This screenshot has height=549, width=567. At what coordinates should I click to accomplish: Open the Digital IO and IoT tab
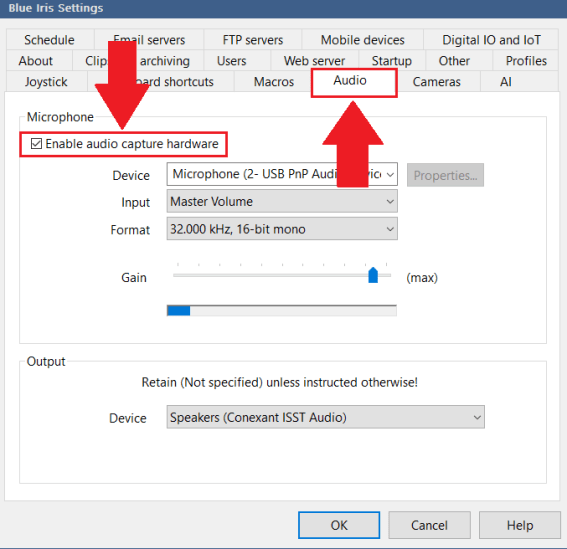(x=491, y=40)
